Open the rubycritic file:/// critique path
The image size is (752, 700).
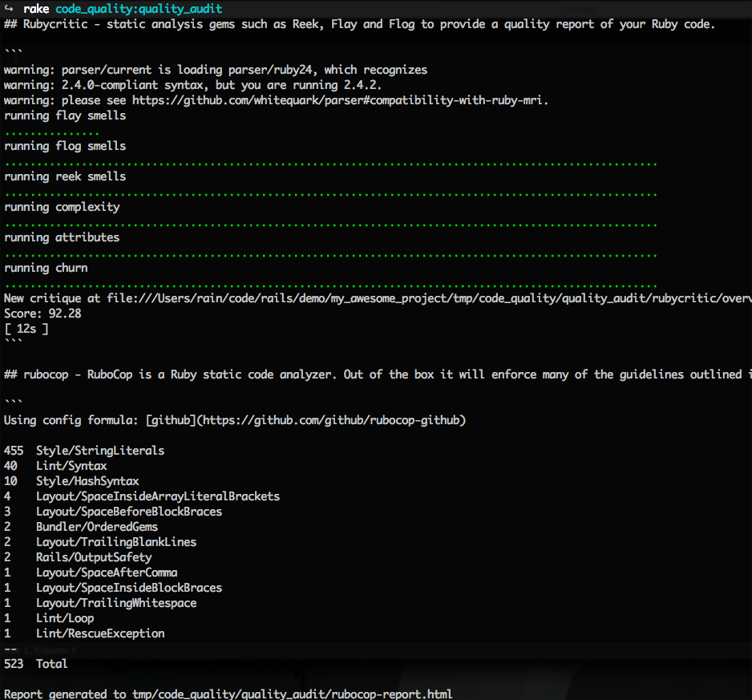coord(429,298)
